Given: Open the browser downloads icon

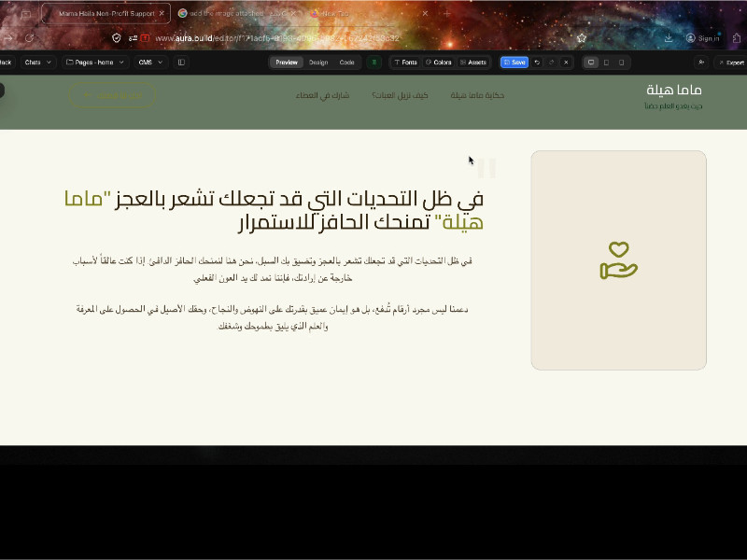Looking at the screenshot, I should [x=669, y=38].
